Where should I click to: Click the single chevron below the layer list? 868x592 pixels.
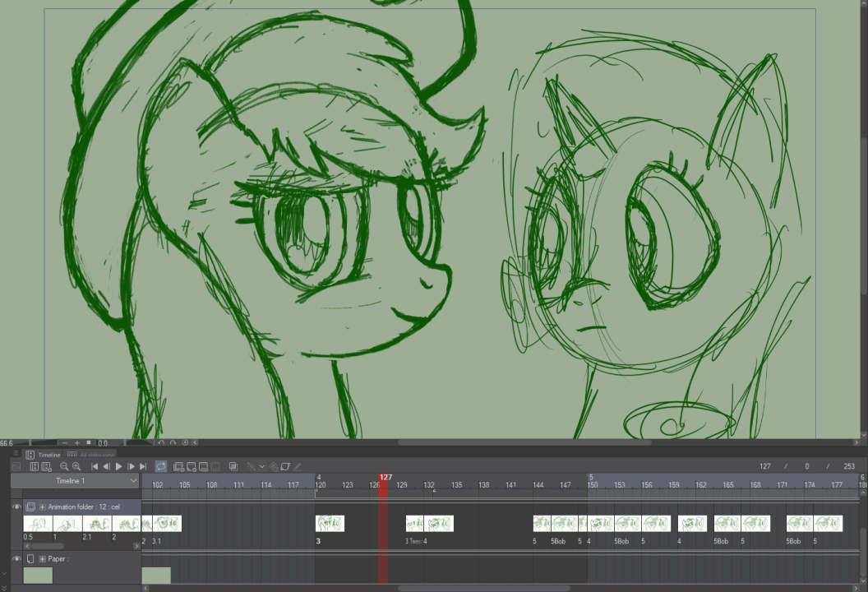(4, 574)
